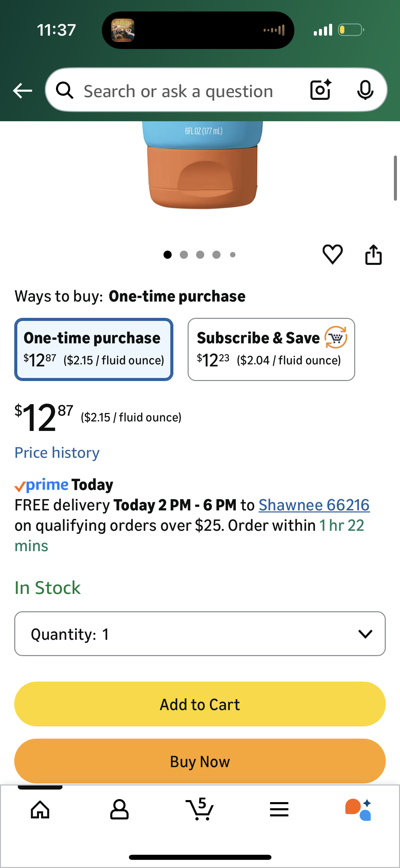Expand the Quantity dropdown
400x868 pixels.
[200, 634]
